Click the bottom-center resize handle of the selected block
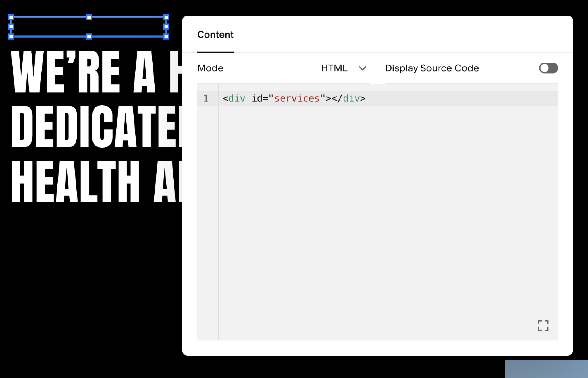This screenshot has height=378, width=588. (89, 36)
